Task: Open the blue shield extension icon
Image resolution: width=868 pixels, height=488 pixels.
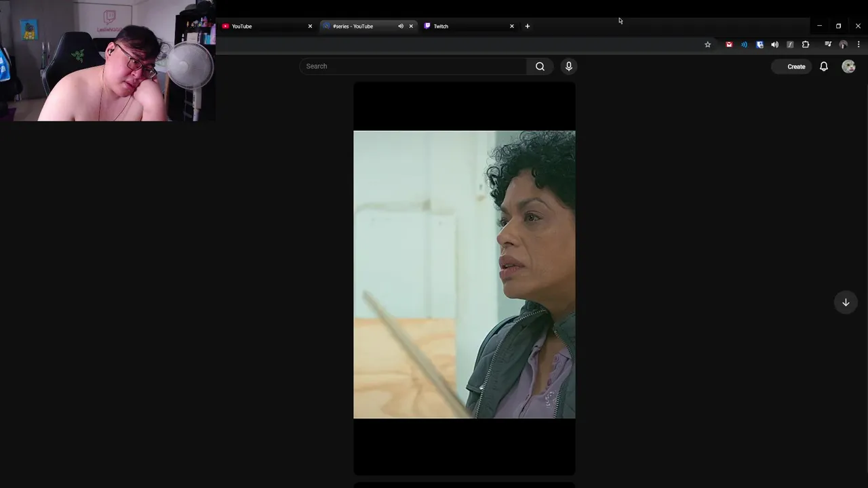Action: click(759, 45)
